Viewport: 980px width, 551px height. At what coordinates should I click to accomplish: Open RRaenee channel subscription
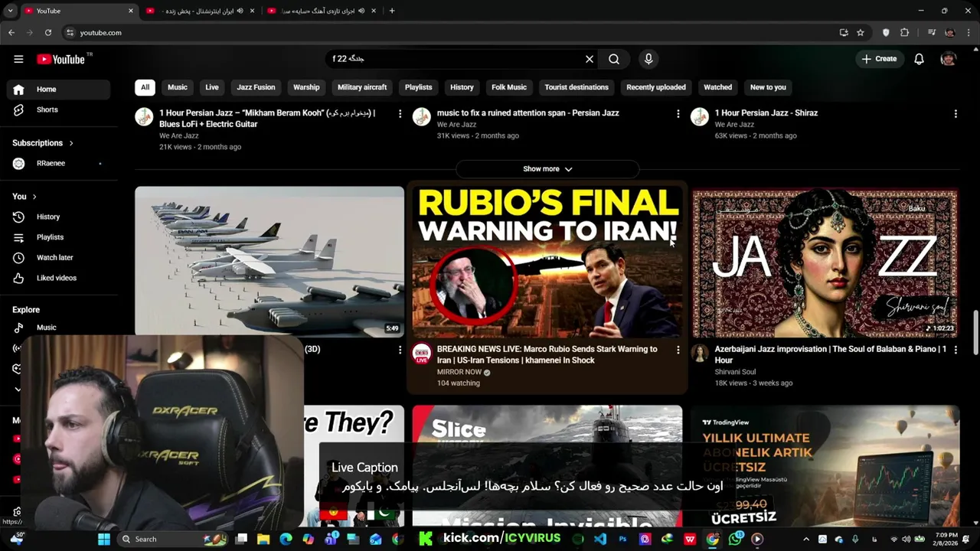pyautogui.click(x=59, y=163)
